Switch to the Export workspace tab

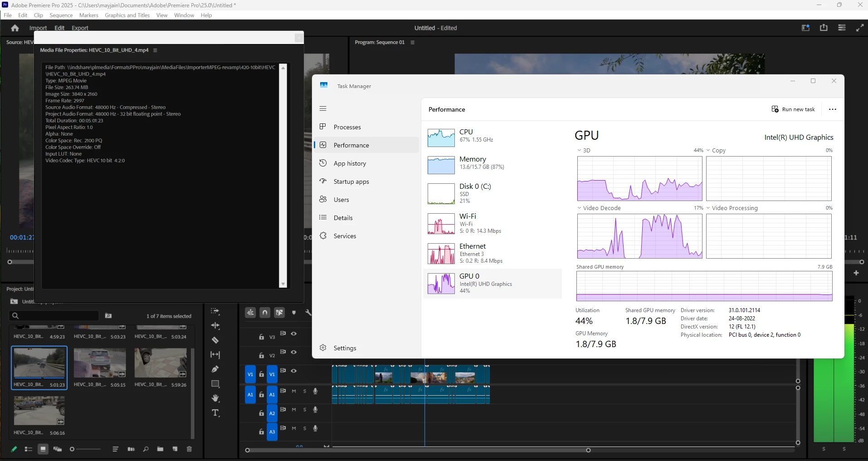[80, 28]
